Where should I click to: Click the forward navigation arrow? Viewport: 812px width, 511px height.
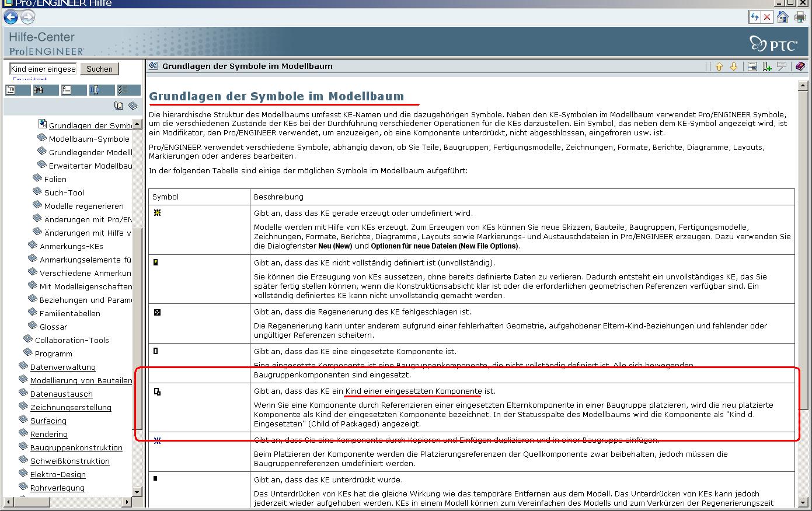click(x=27, y=17)
